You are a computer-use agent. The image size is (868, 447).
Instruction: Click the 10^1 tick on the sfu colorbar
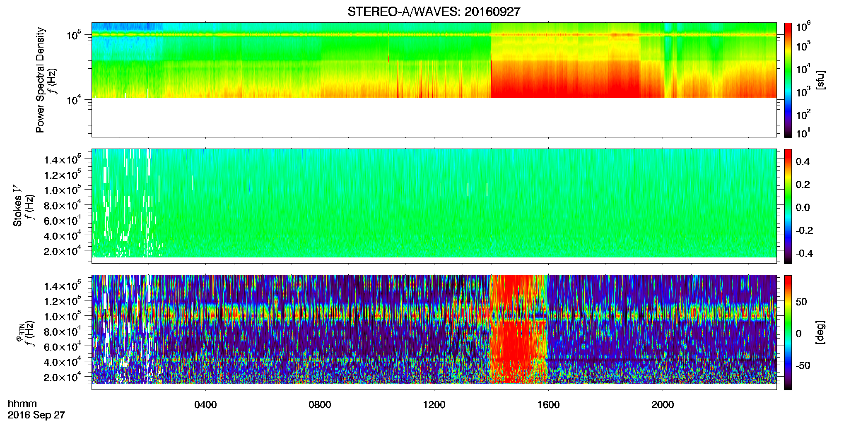(803, 133)
